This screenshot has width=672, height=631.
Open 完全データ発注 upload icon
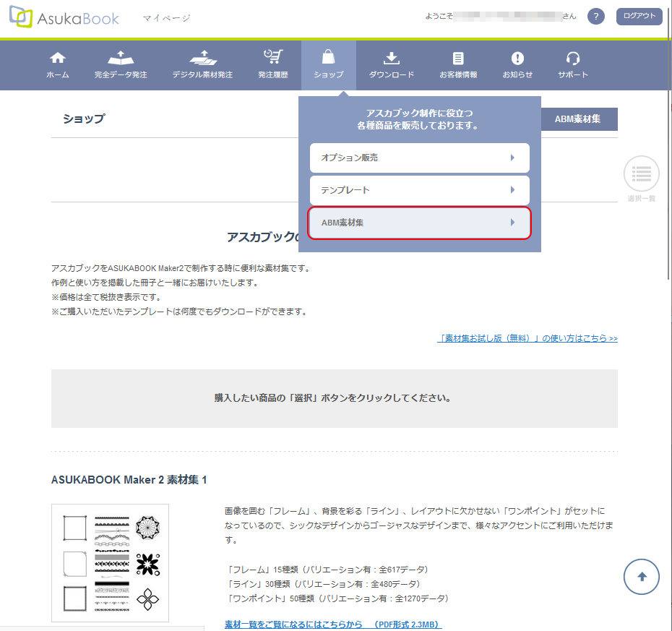pos(121,58)
